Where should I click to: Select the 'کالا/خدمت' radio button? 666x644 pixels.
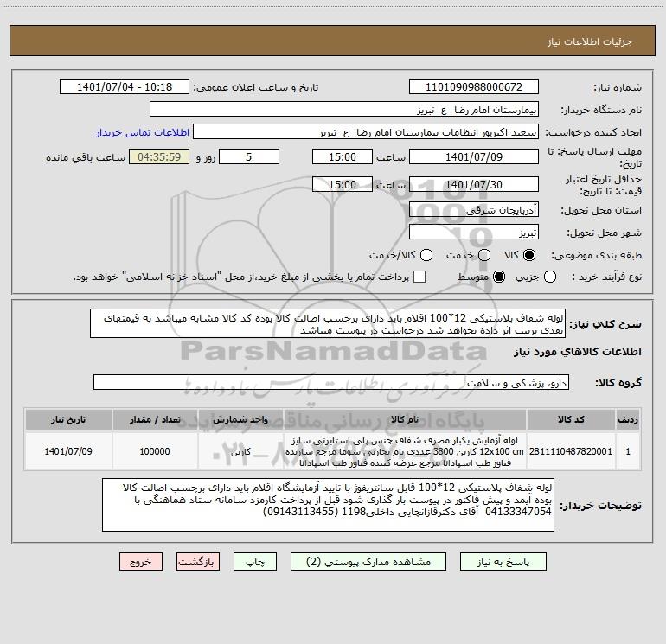click(x=426, y=255)
